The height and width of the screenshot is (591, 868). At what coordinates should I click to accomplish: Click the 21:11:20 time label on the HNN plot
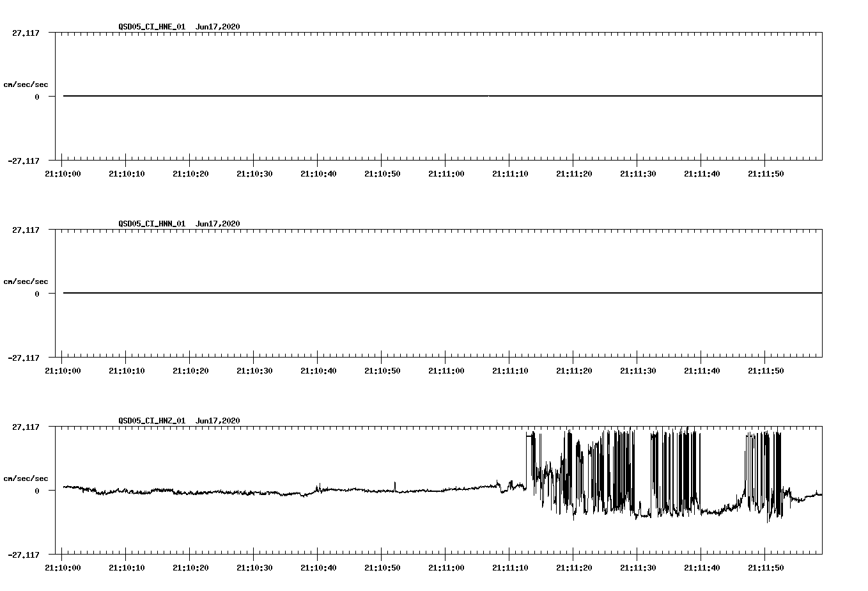574,371
